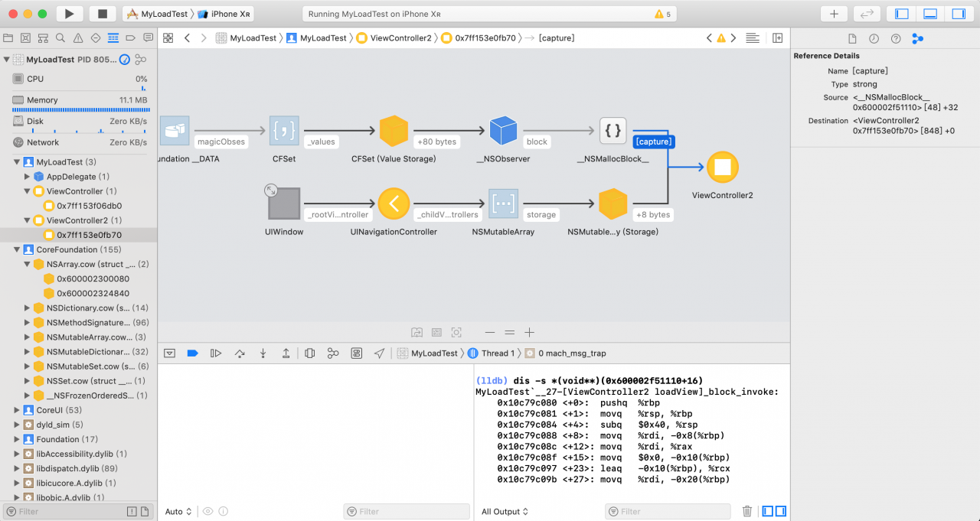
Task: Click the ViewController2 node in memory graph
Action: coord(722,168)
